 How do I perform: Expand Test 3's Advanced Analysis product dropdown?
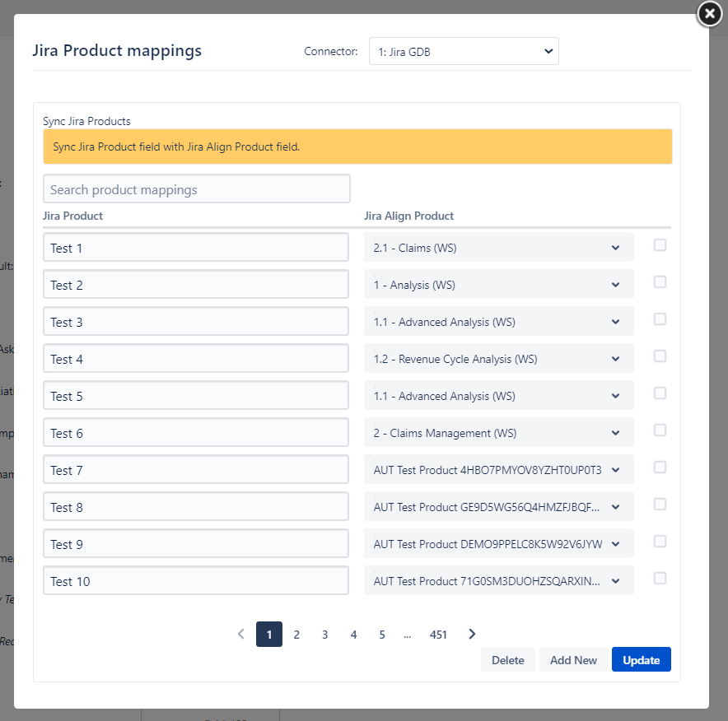point(498,322)
